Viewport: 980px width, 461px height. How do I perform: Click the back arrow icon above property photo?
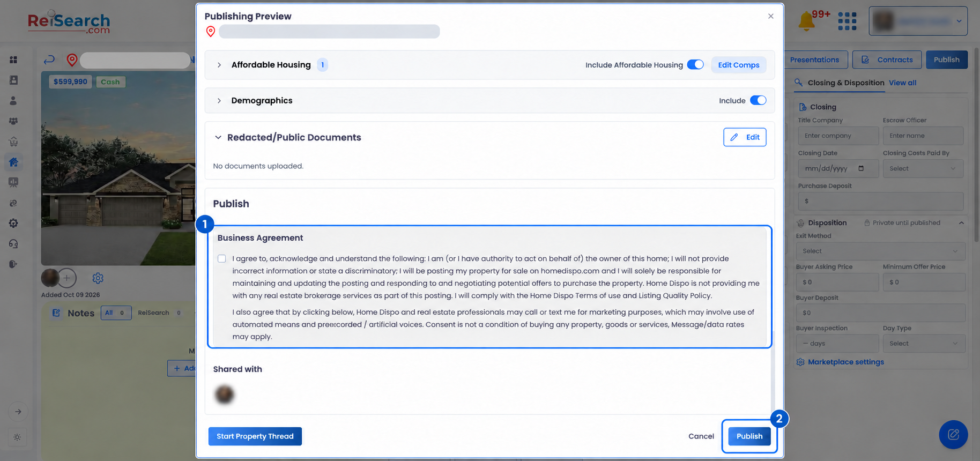[x=49, y=60]
